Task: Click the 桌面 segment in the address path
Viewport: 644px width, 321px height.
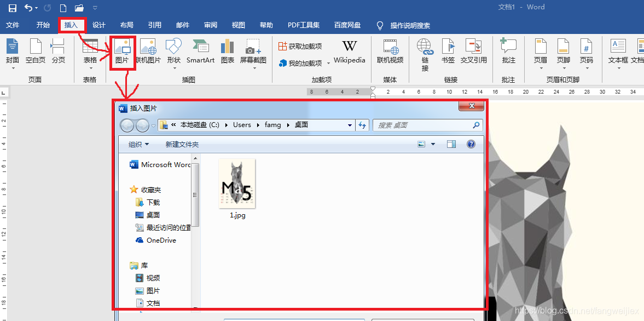Action: (x=301, y=125)
